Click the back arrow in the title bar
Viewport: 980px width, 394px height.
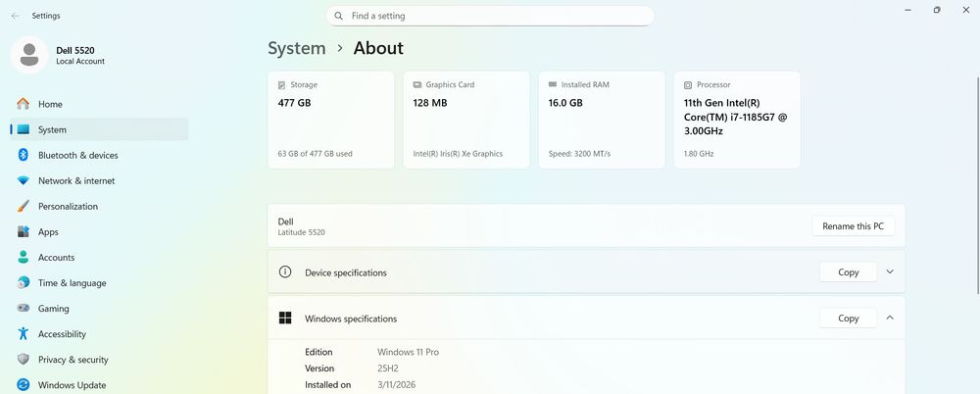pyautogui.click(x=15, y=16)
